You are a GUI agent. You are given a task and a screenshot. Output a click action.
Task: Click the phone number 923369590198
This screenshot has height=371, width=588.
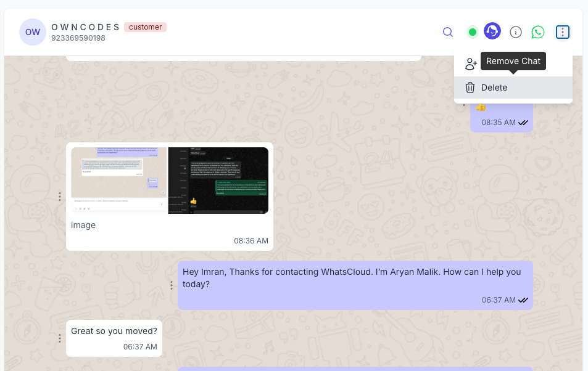pyautogui.click(x=78, y=37)
